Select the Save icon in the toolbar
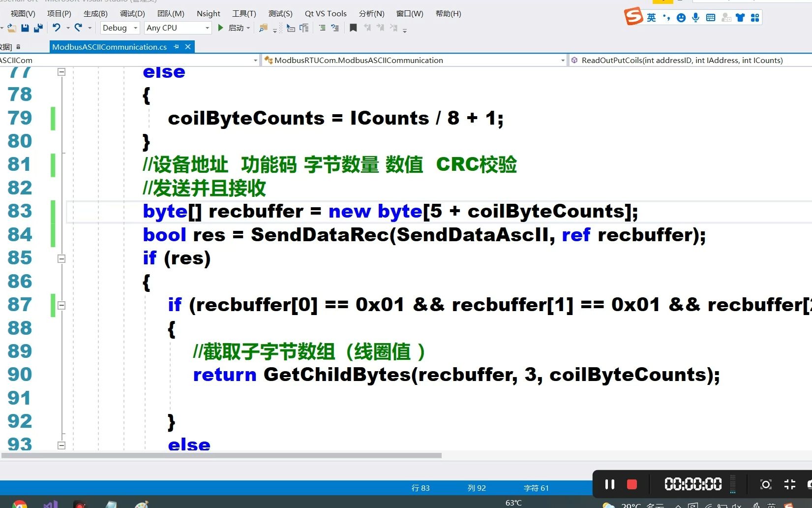Viewport: 812px width, 508px height. pos(25,28)
